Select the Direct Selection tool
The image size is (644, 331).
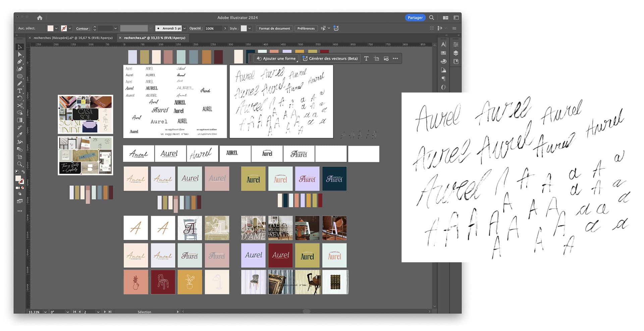[x=20, y=54]
